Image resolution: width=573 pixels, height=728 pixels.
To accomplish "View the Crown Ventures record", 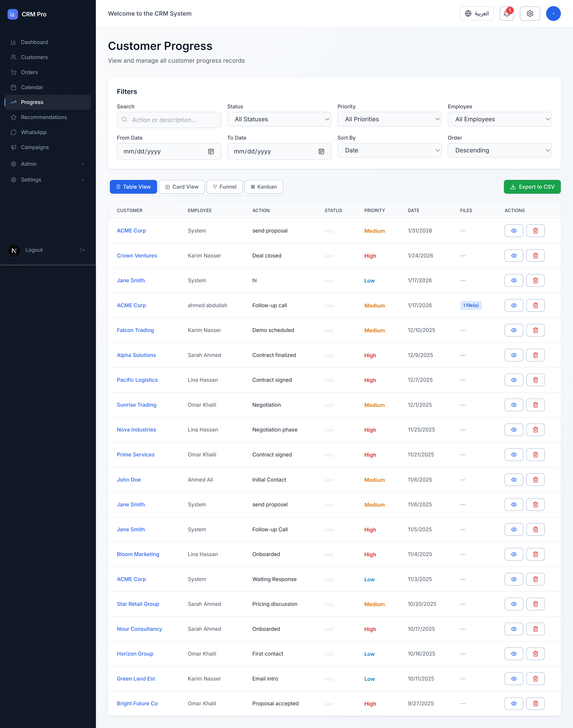I will pos(514,256).
